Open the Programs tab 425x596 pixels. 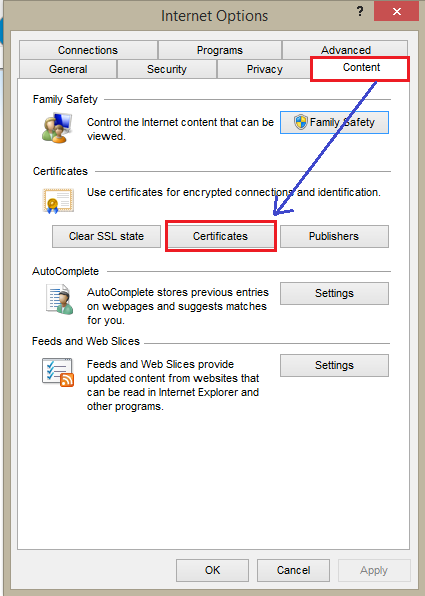pos(219,50)
